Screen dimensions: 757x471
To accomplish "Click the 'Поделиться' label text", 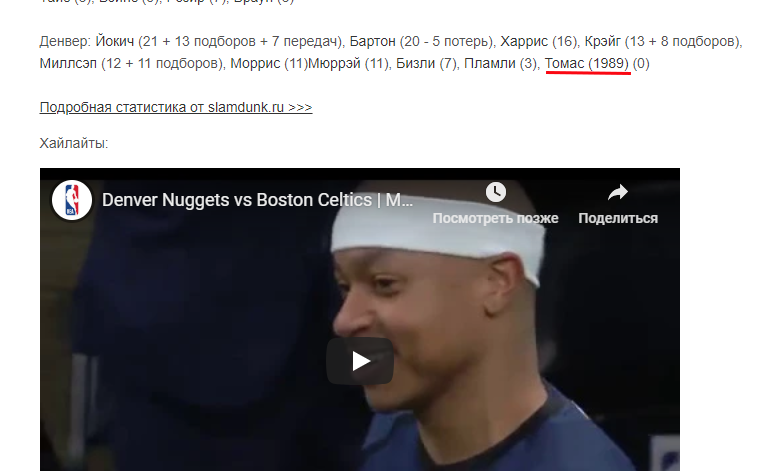I will coord(618,218).
